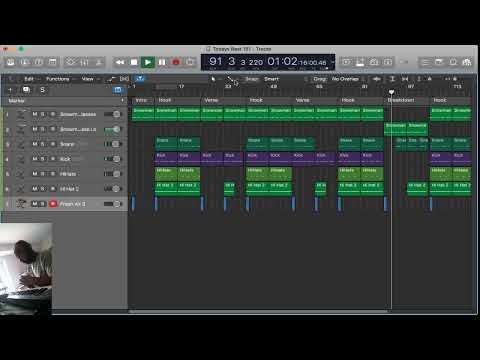Image resolution: width=480 pixels, height=360 pixels.
Task: Click the playhead handle in ruler
Action: pyautogui.click(x=391, y=92)
